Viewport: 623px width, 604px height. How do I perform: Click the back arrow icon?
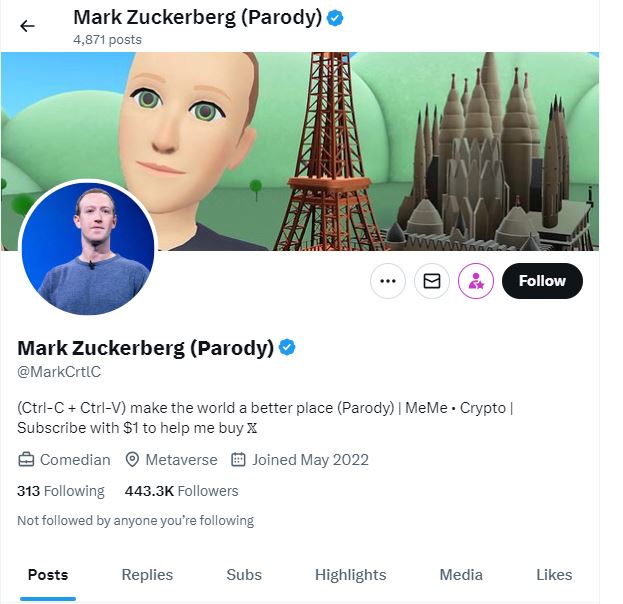(x=27, y=26)
